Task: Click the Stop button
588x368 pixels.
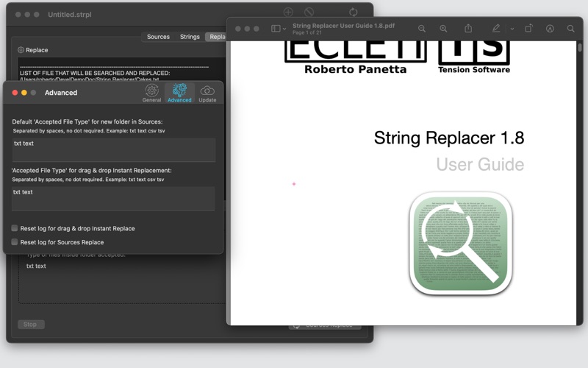Action: [x=31, y=325]
